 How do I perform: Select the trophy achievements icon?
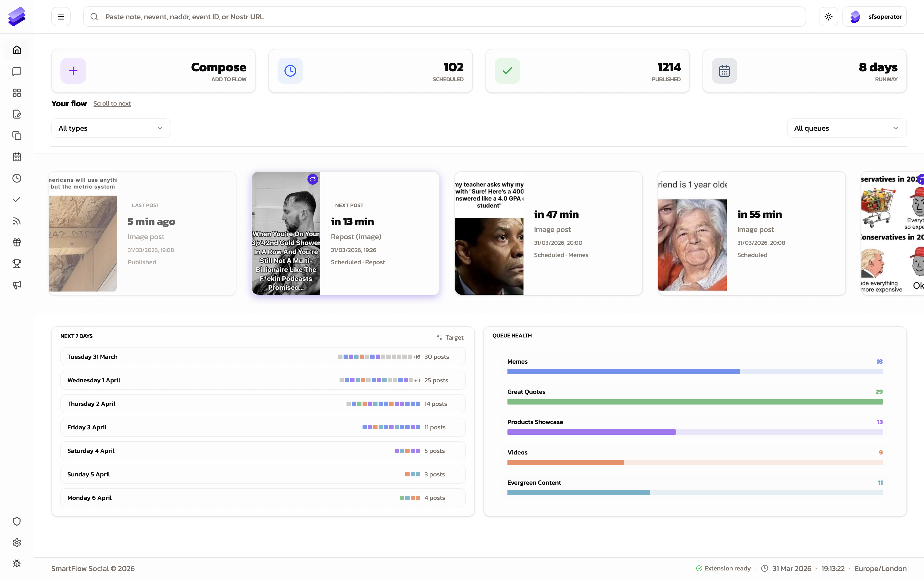(17, 263)
